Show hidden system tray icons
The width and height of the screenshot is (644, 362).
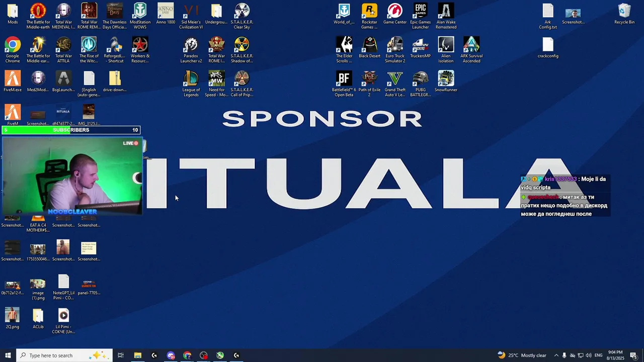556,355
